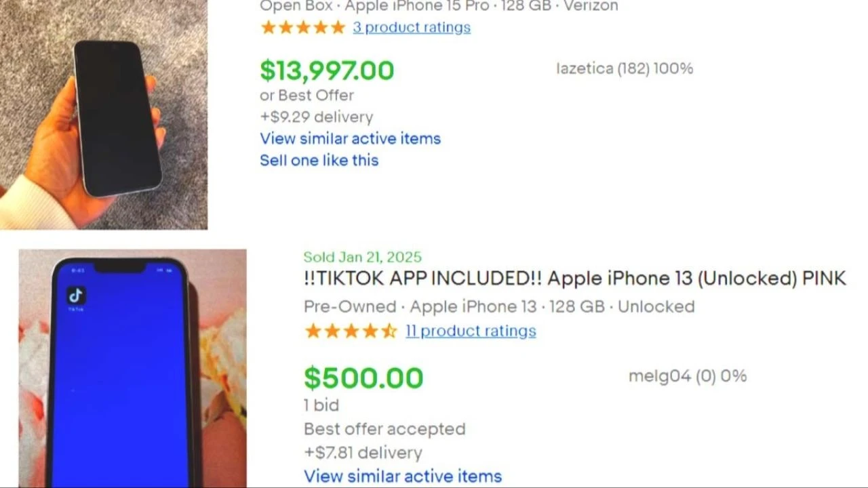Click the five-star rating icons of the iPhone 15 Pro

click(x=302, y=28)
